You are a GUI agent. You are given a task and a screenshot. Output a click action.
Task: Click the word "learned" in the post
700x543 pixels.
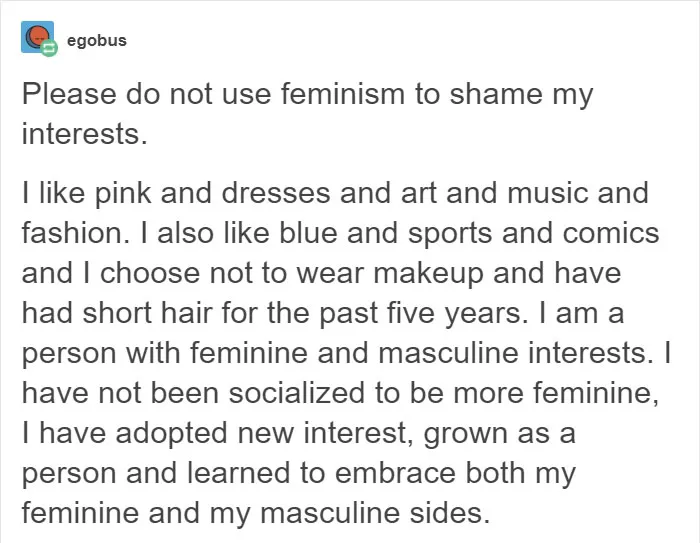click(x=238, y=473)
